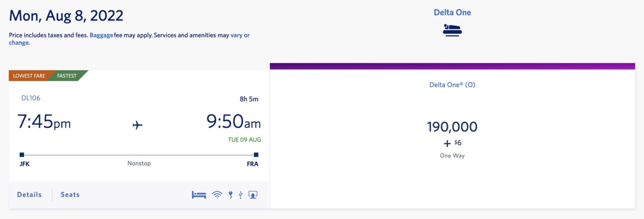
Task: Click the Delta One lie-flat seat icon
Action: tap(452, 30)
